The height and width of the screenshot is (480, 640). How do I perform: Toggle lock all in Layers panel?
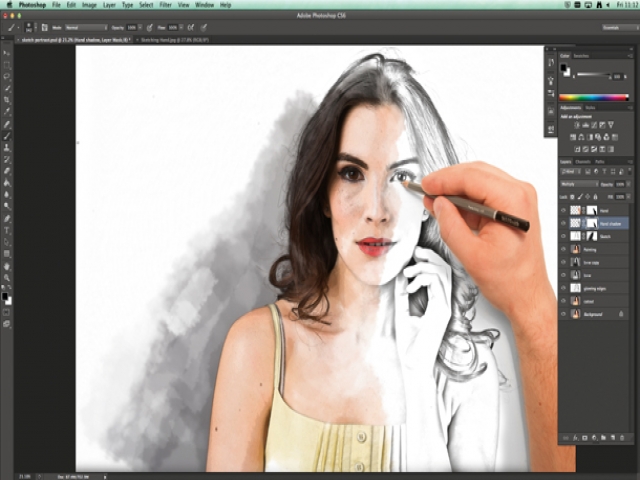[x=595, y=197]
